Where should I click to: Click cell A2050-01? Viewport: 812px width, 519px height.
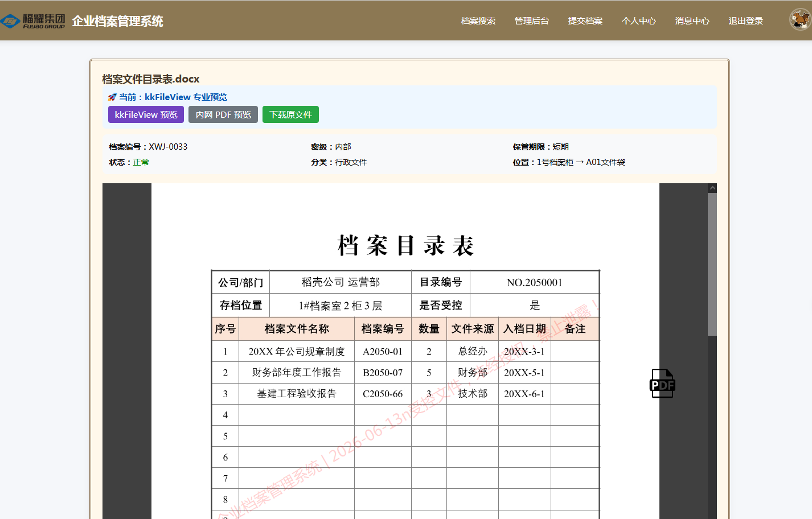[x=383, y=352]
